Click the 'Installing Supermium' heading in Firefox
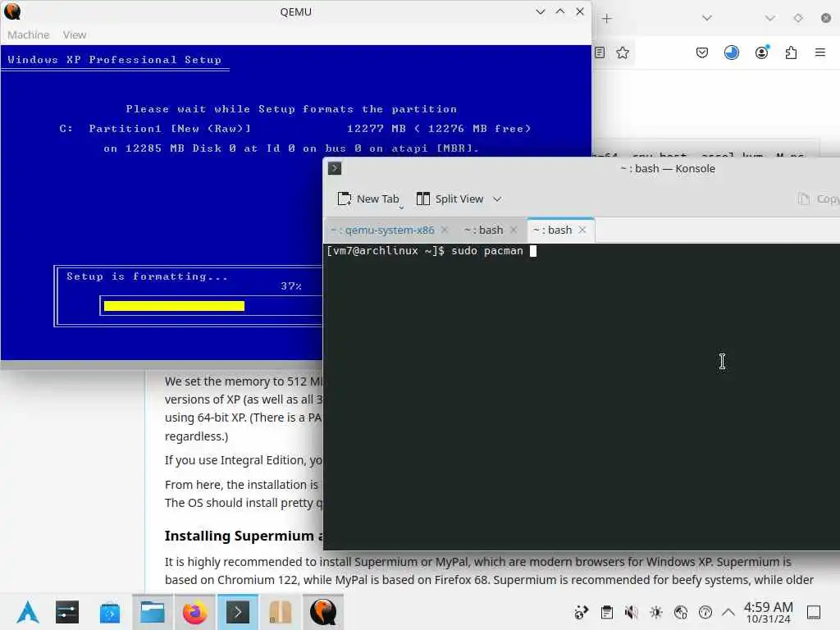This screenshot has width=840, height=630. (244, 536)
